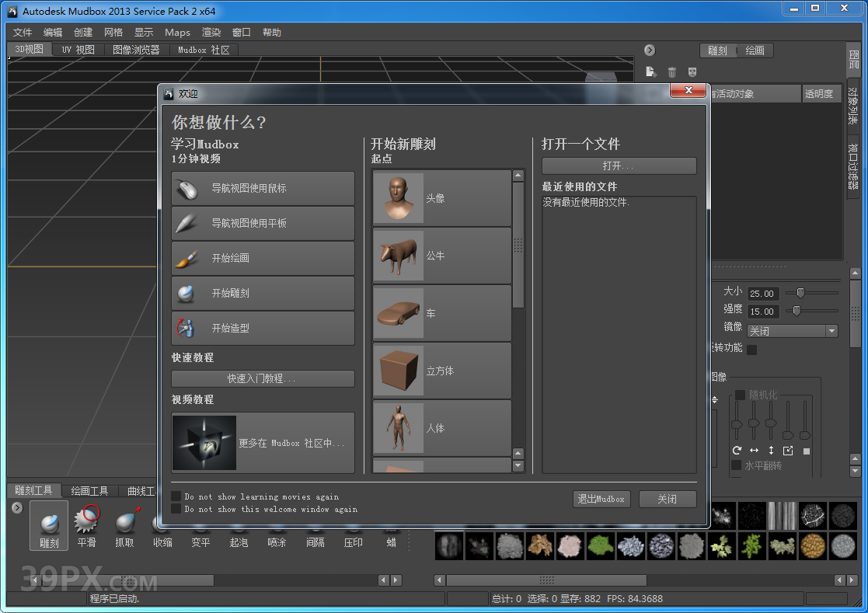Switch to the 绘画 tab in the top-right panel
The height and width of the screenshot is (613, 868).
[x=753, y=50]
